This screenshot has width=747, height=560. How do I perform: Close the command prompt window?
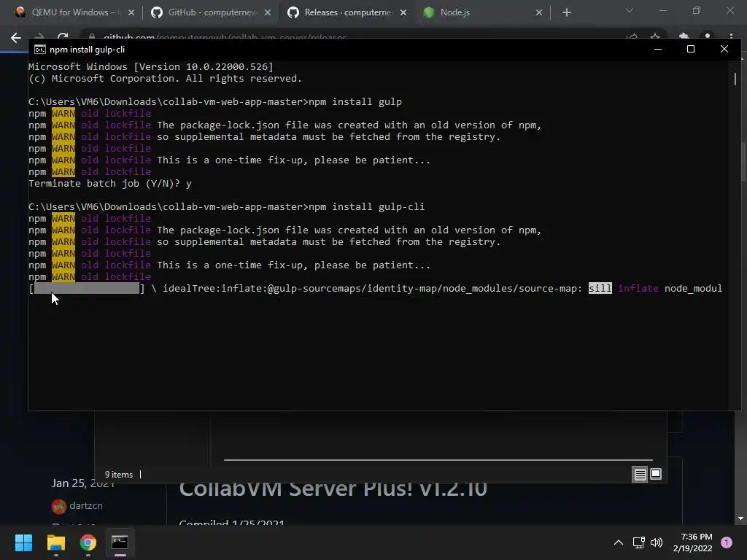pyautogui.click(x=724, y=49)
